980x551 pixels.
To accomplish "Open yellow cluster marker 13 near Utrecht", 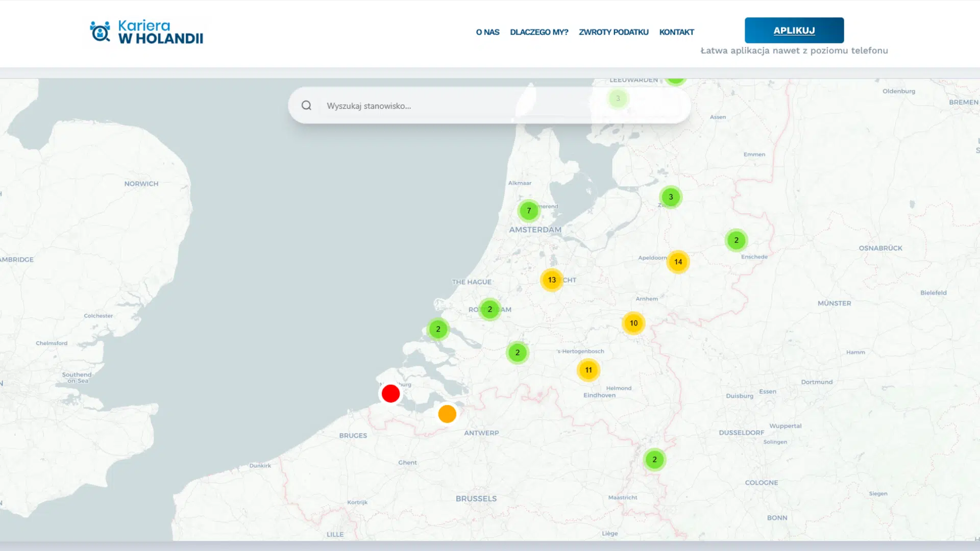I will pyautogui.click(x=552, y=280).
